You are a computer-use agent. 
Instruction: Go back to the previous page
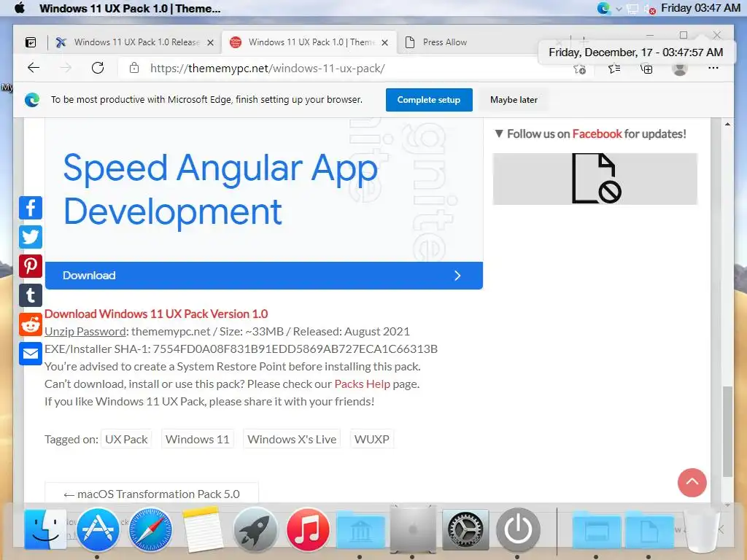(x=34, y=68)
